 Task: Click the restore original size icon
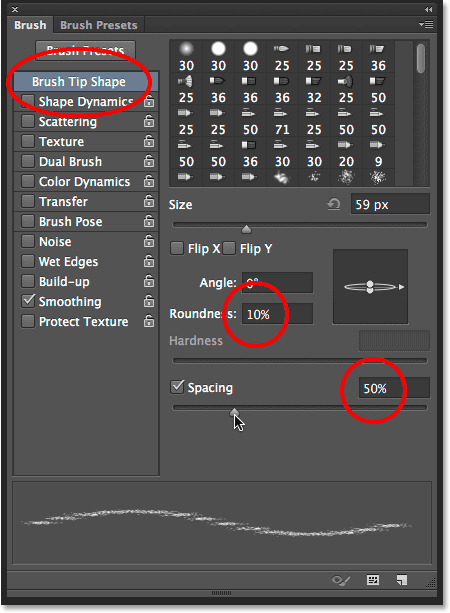(x=333, y=204)
